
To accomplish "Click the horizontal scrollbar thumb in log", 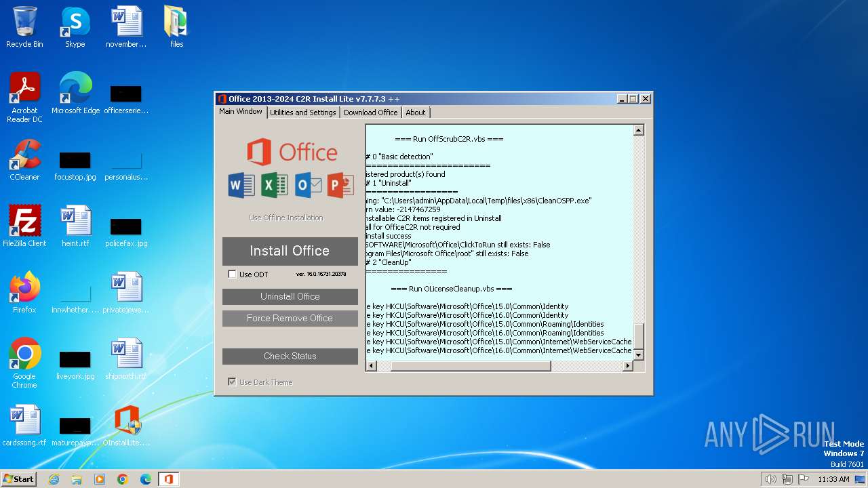I will 471,366.
